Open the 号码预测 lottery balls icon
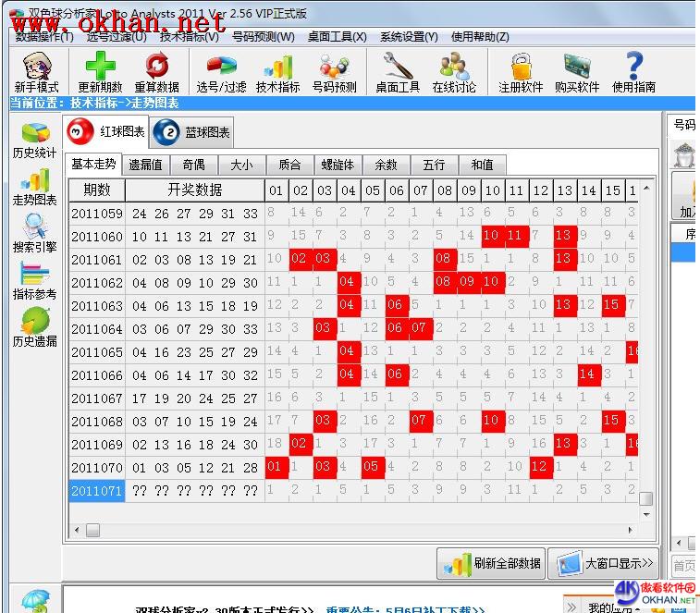Screen dimensions: 700x613 335,71
